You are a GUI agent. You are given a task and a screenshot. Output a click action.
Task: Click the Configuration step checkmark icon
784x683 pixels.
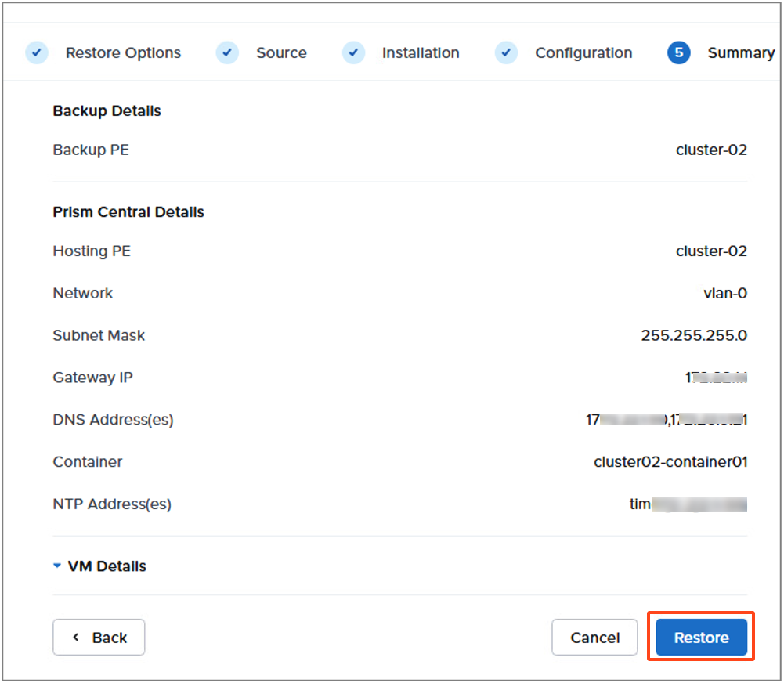[506, 52]
